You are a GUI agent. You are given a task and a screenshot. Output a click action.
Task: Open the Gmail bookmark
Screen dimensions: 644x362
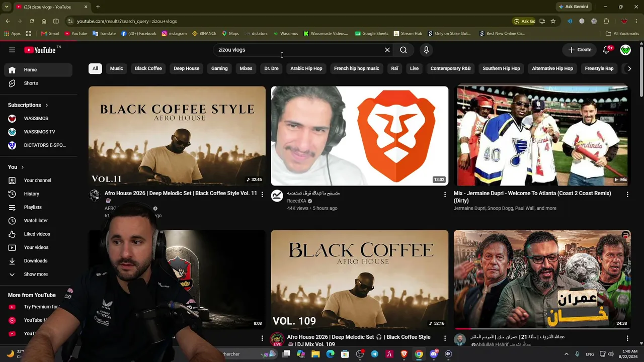(x=50, y=34)
